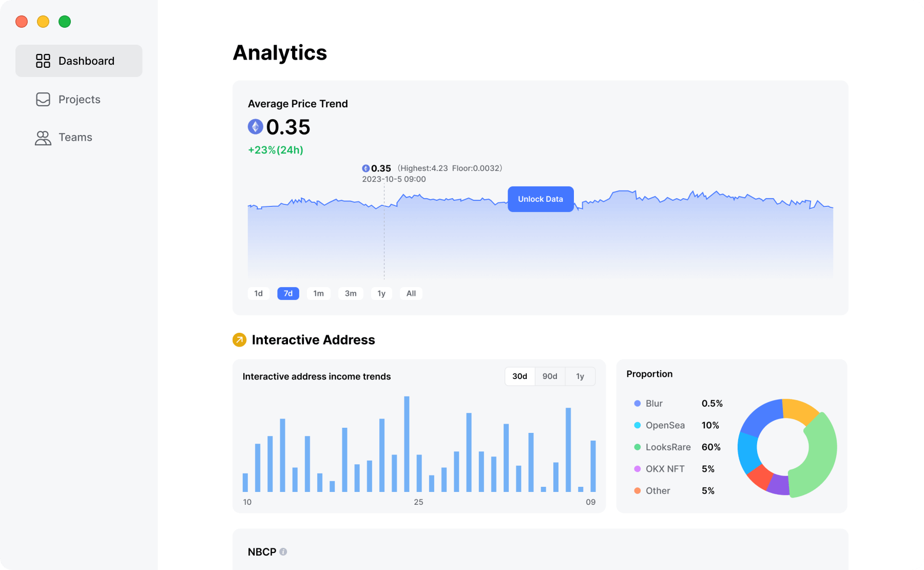Show All time price data
This screenshot has height=570, width=924.
[411, 294]
